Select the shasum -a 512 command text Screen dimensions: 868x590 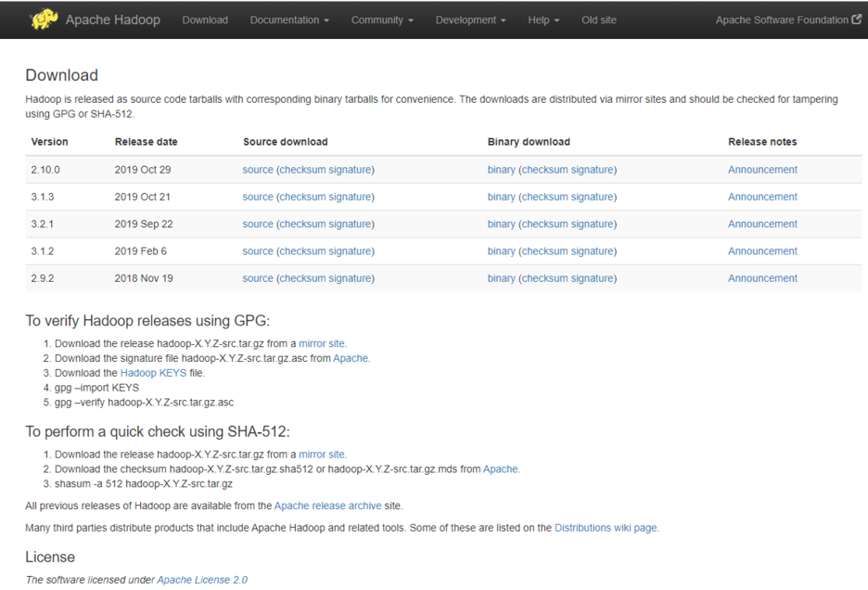tap(144, 484)
